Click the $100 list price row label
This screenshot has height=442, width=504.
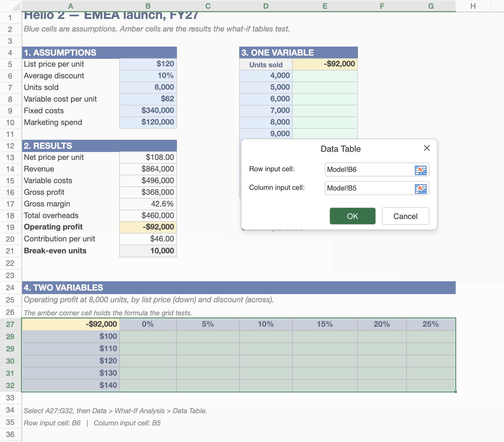[71, 337]
